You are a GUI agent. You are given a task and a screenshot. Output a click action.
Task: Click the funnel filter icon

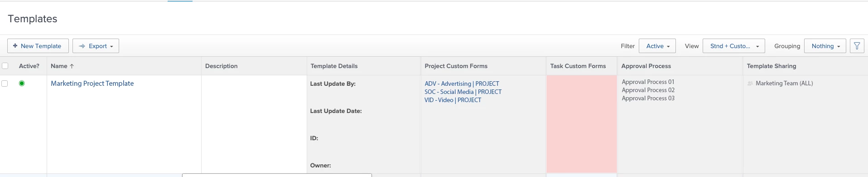click(857, 46)
